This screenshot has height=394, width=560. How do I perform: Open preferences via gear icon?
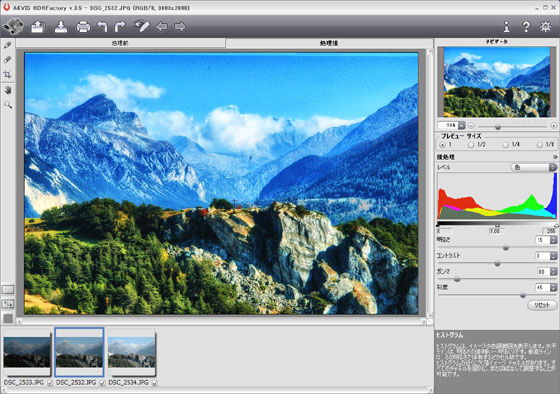click(x=545, y=26)
